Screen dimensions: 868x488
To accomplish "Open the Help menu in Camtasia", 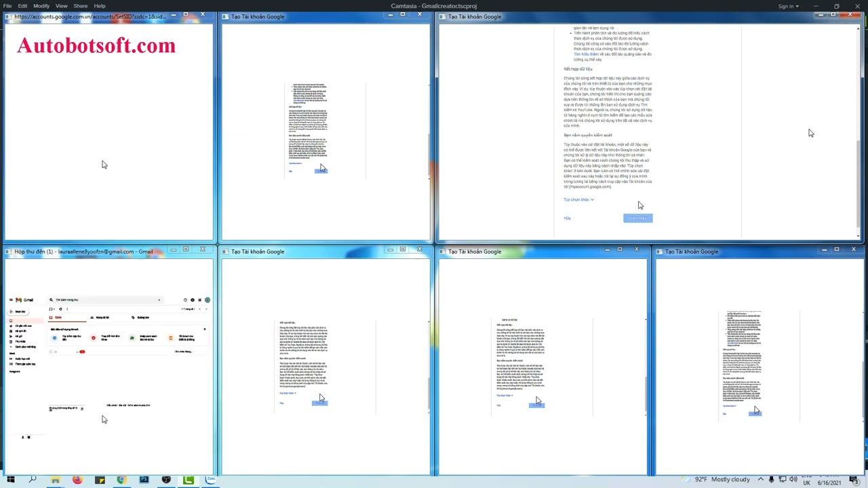I will (100, 5).
